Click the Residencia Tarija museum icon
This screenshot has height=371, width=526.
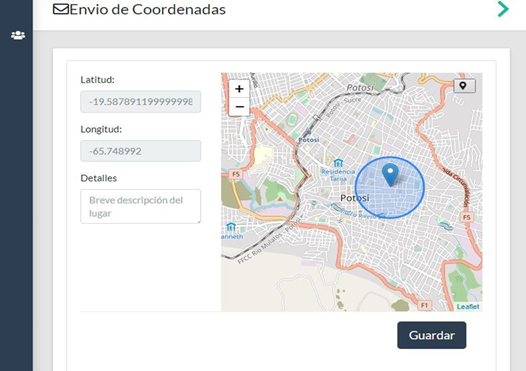(x=338, y=163)
